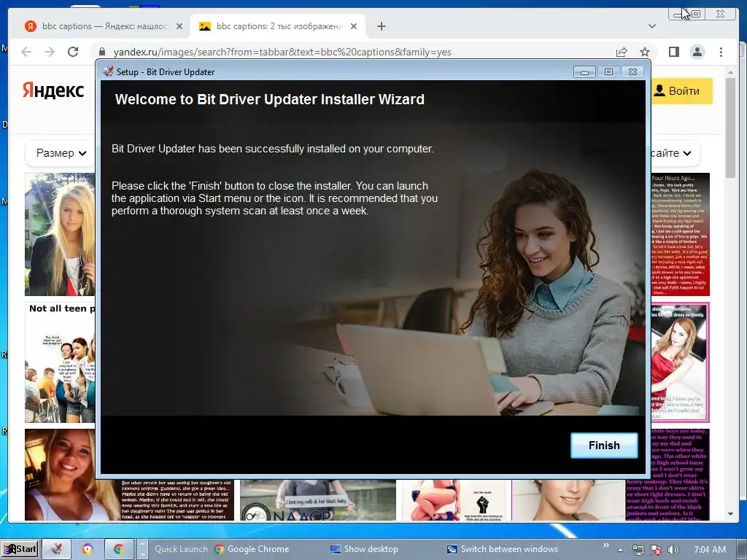Viewport: 747px width, 560px height.
Task: Click the 7:04 AM taskbar clock
Action: (710, 550)
